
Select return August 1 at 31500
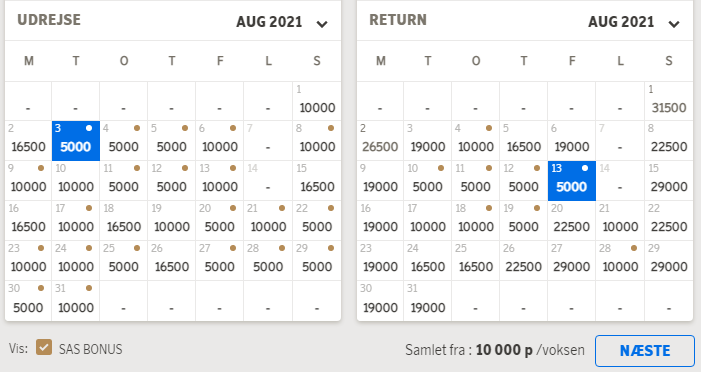(x=668, y=101)
